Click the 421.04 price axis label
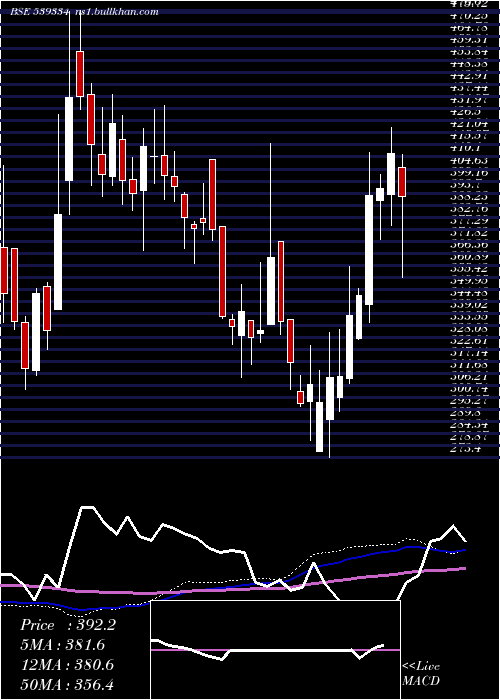Viewport: 500px width, 700px height. click(469, 125)
